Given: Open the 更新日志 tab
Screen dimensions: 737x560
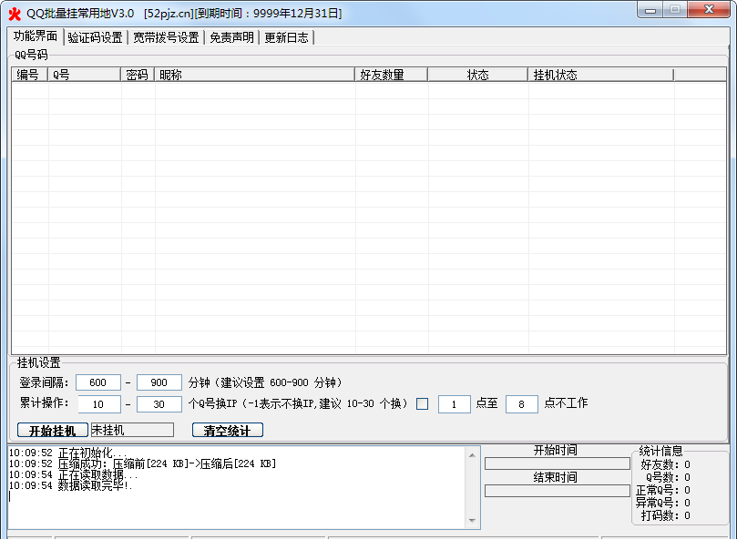Looking at the screenshot, I should 286,37.
